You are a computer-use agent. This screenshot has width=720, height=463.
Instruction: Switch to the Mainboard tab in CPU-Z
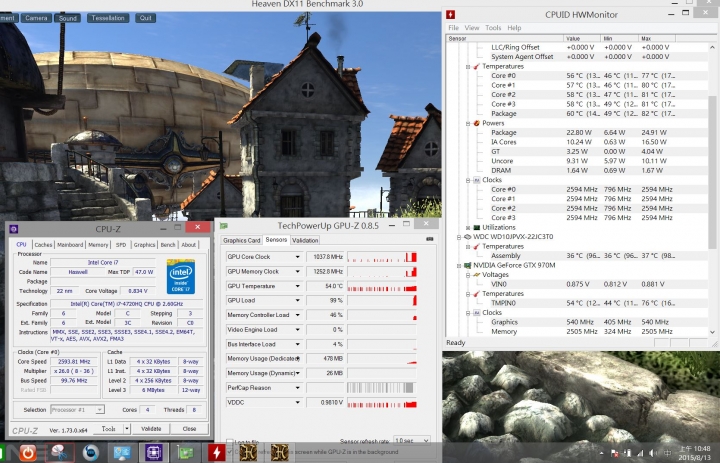(x=70, y=245)
